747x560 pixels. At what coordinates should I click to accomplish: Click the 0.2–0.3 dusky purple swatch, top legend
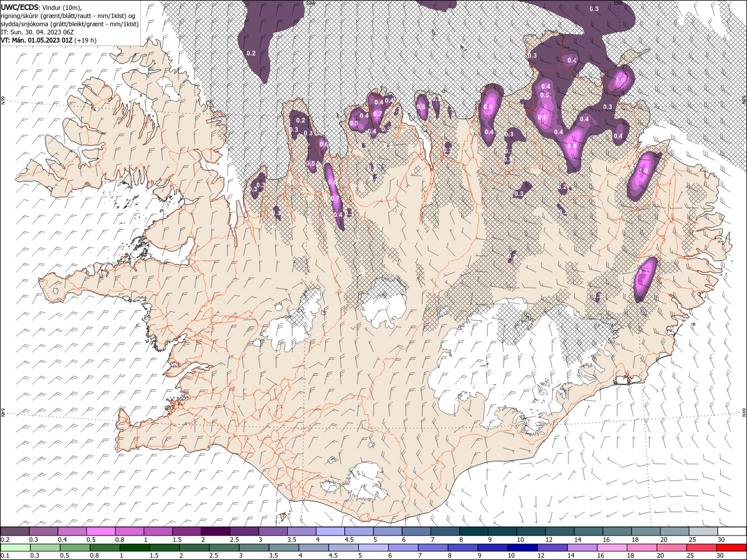tap(15, 531)
